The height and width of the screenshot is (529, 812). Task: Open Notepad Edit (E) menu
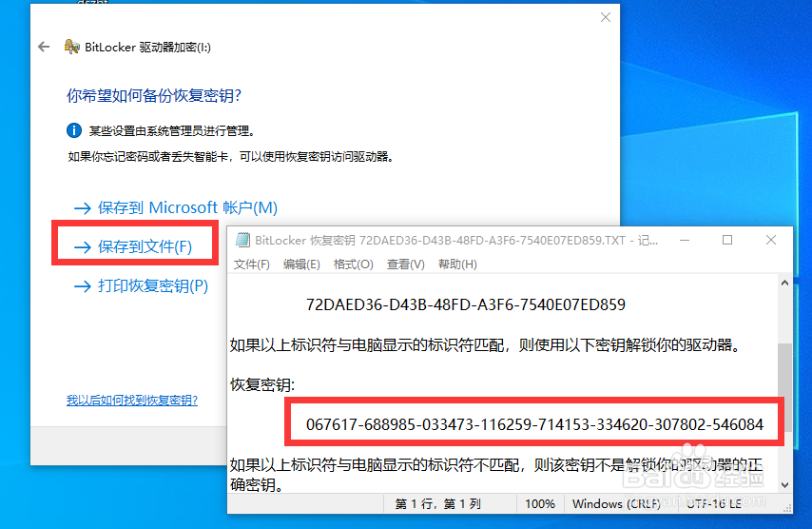301,264
